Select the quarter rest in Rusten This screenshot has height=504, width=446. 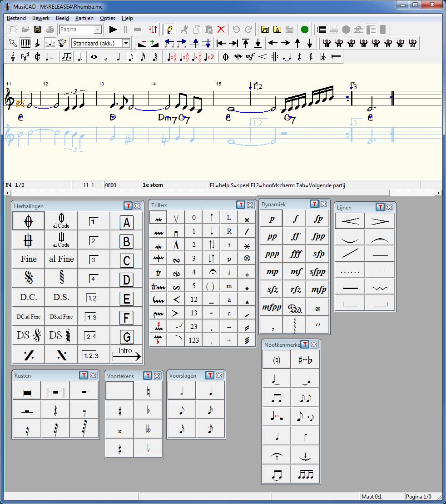[x=55, y=410]
